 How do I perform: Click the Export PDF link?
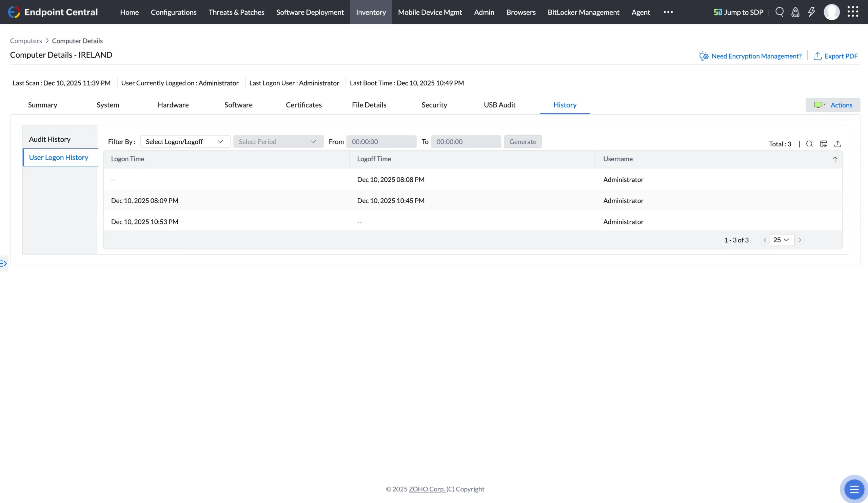tap(841, 56)
